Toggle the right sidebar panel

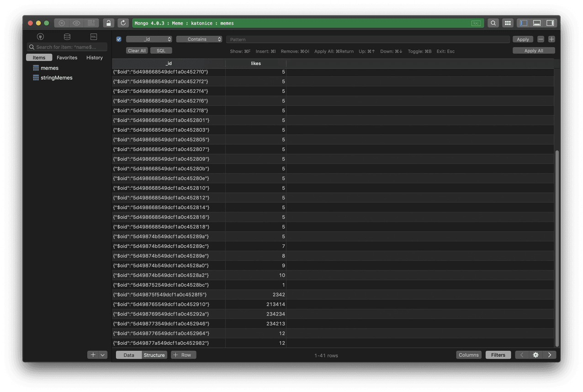coord(550,23)
